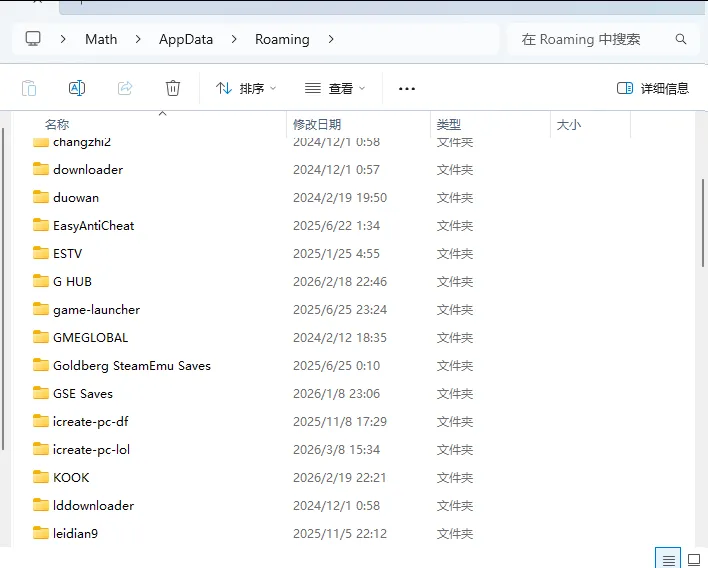This screenshot has height=568, width=708.
Task: Select the GSE Saves folder icon
Action: click(x=41, y=393)
